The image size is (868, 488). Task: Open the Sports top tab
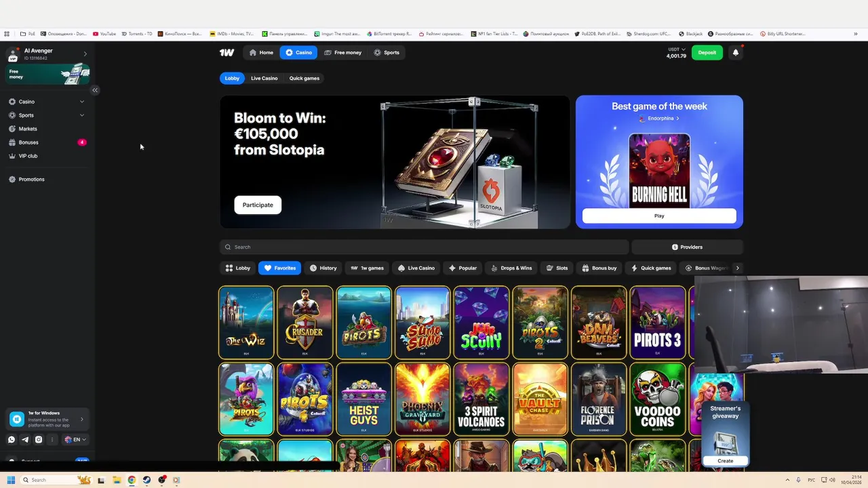[387, 52]
